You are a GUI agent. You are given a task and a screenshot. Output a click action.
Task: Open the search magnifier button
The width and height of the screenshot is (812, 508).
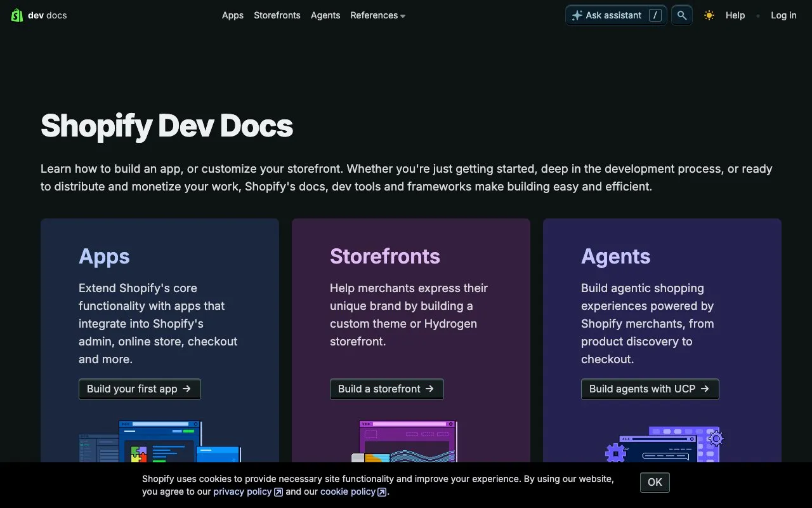click(x=682, y=15)
